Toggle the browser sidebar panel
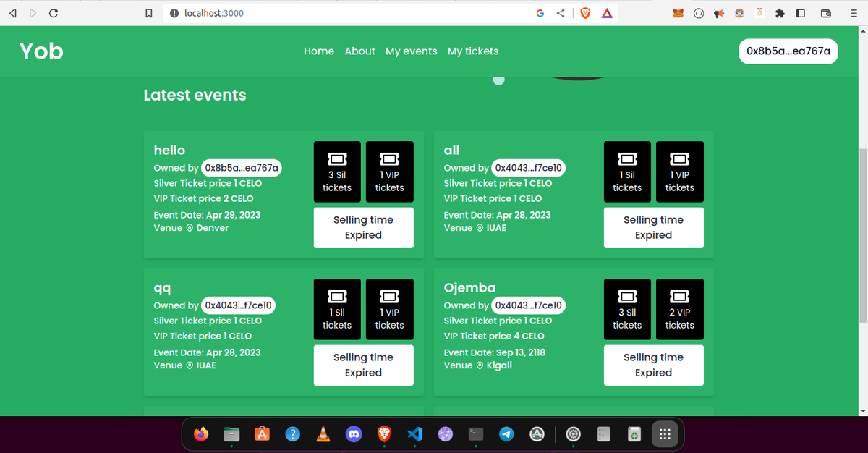This screenshot has height=453, width=868. 801,13
